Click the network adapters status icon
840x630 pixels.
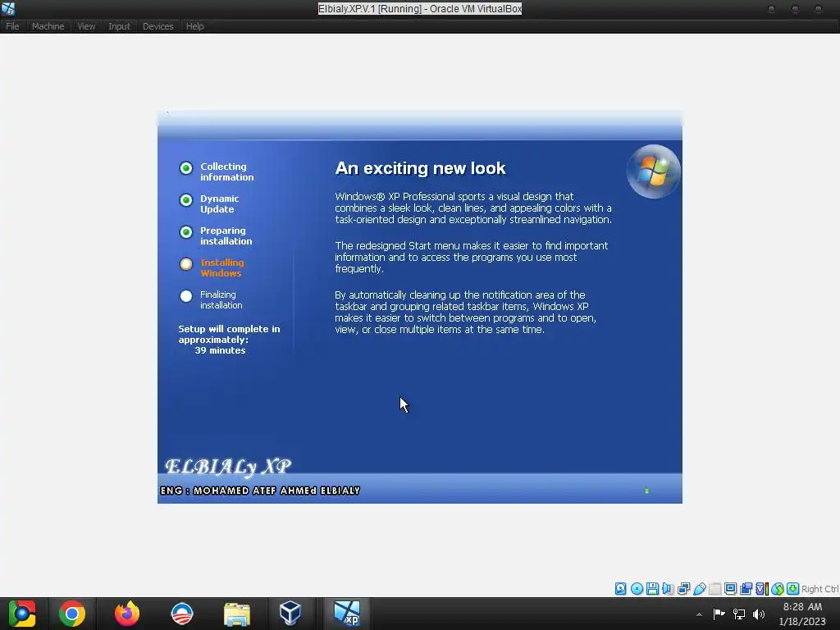coord(683,589)
